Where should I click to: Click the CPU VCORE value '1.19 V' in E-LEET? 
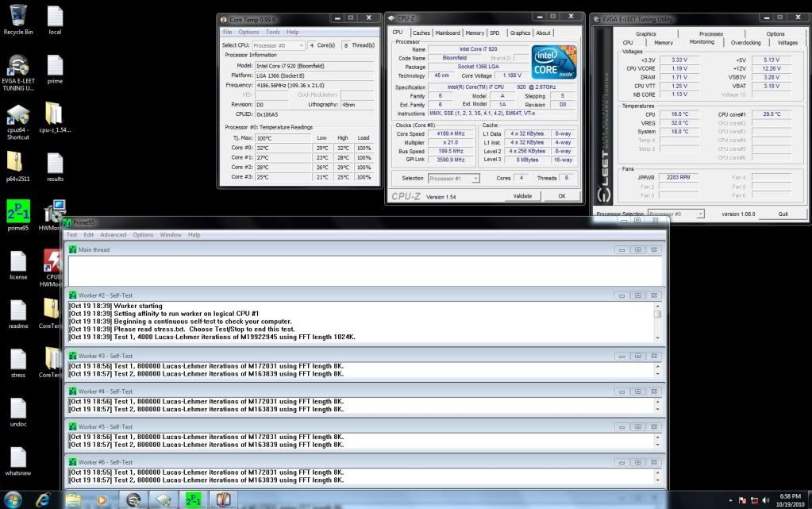click(x=679, y=68)
